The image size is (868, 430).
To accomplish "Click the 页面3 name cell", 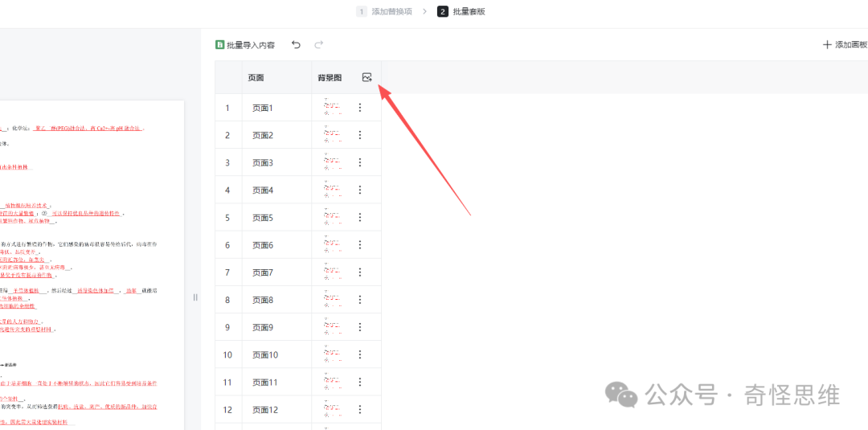I will click(x=276, y=162).
